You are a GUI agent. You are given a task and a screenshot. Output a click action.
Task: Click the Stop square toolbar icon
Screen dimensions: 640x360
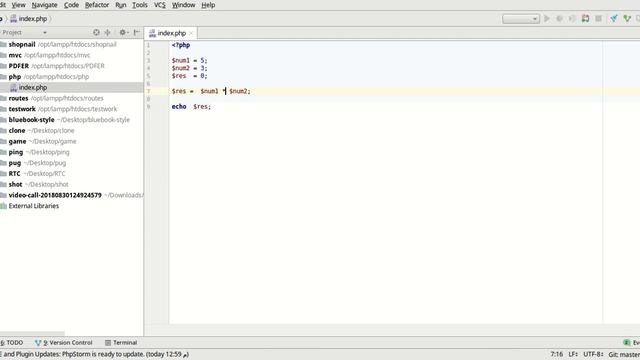click(598, 19)
